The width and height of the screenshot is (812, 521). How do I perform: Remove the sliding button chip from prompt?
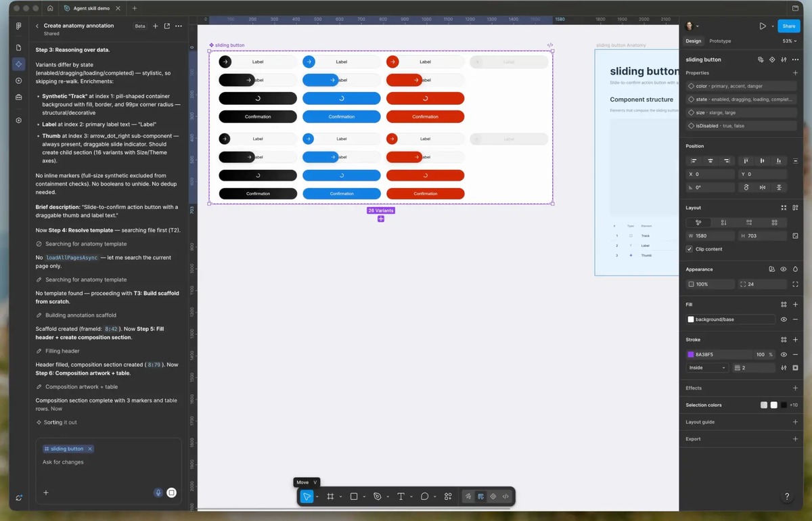[x=90, y=449]
